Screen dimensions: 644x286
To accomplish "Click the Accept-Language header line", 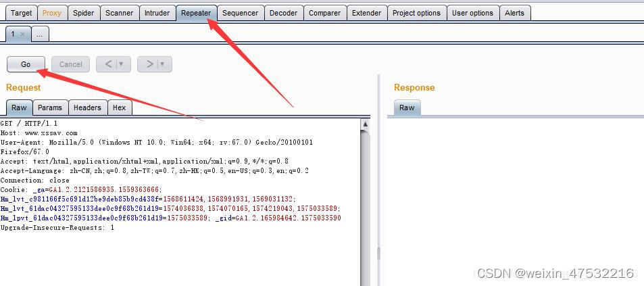I will (x=155, y=170).
